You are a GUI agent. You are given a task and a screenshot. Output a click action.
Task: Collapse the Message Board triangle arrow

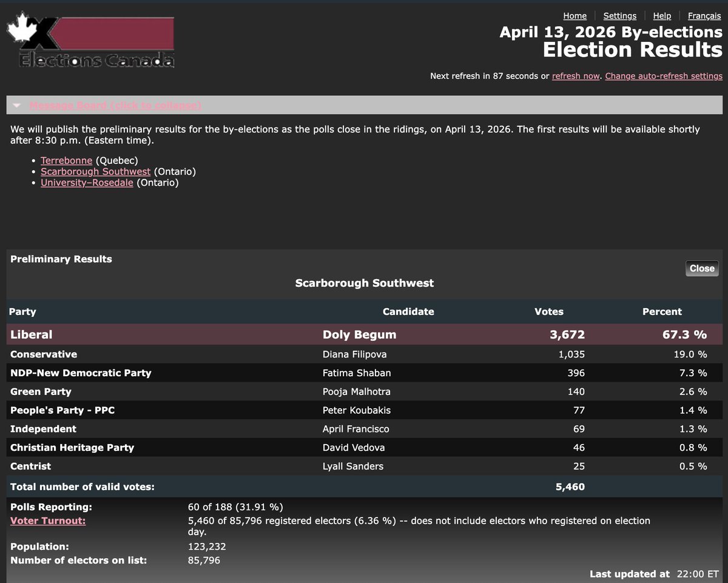17,106
